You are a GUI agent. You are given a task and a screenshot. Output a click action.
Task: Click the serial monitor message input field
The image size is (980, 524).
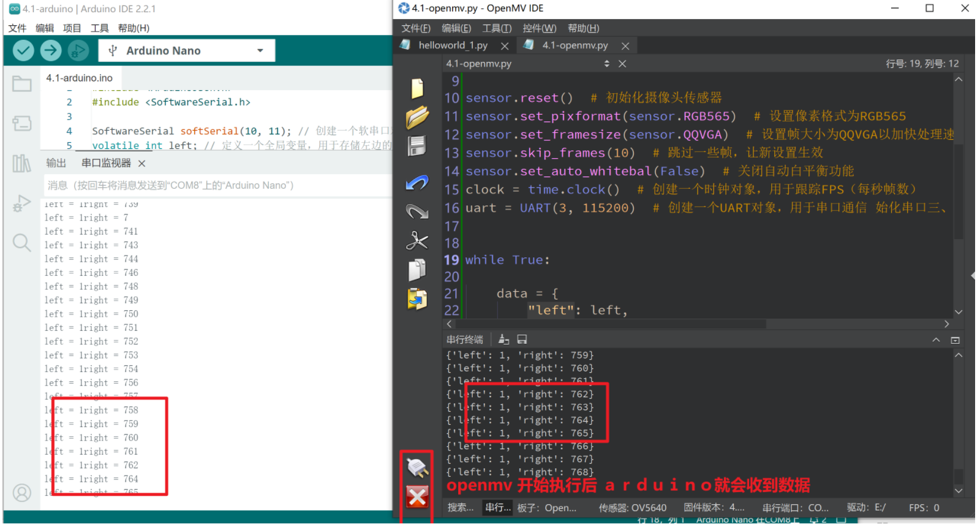[217, 185]
